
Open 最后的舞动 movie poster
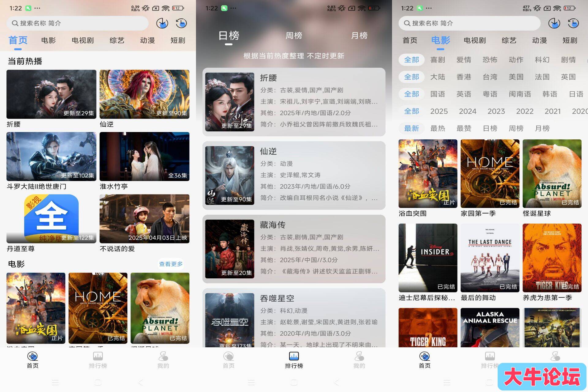click(x=490, y=258)
